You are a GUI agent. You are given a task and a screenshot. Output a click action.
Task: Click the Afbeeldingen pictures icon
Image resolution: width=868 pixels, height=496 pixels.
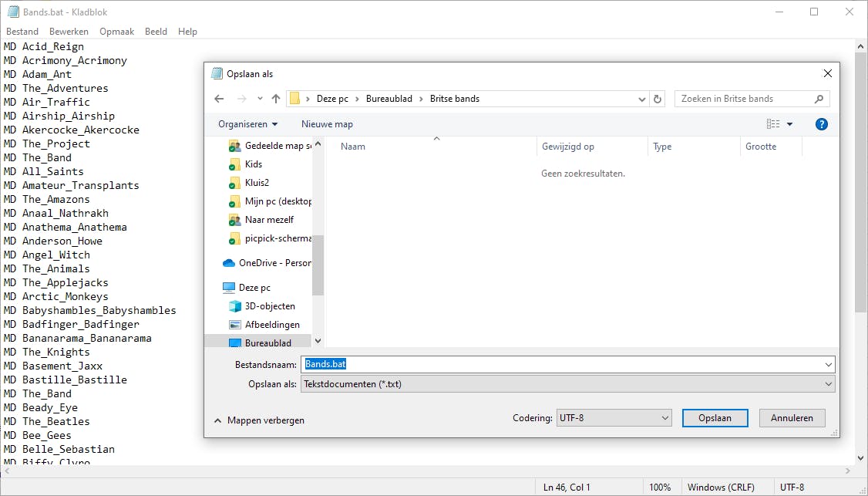tap(234, 324)
